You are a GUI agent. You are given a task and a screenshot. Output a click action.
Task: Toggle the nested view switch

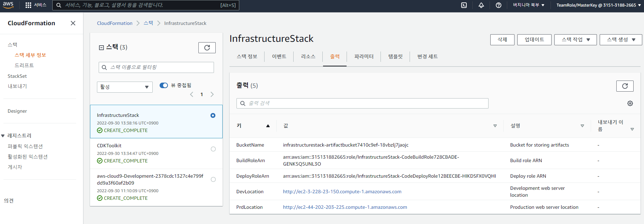tap(164, 85)
